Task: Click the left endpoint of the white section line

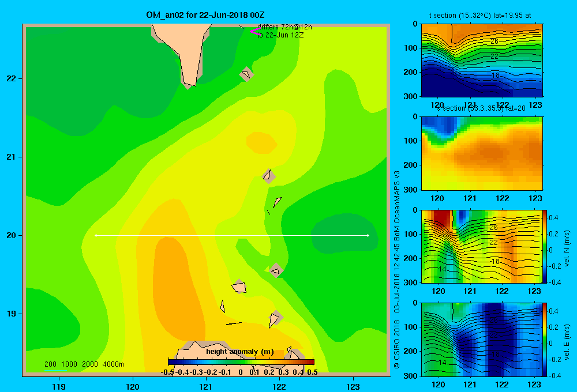Action: pos(96,235)
